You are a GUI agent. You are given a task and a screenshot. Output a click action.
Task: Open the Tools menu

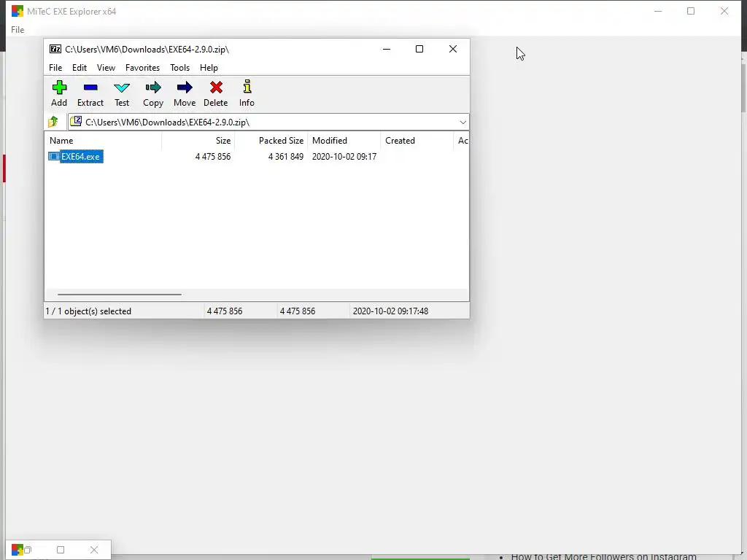179,68
